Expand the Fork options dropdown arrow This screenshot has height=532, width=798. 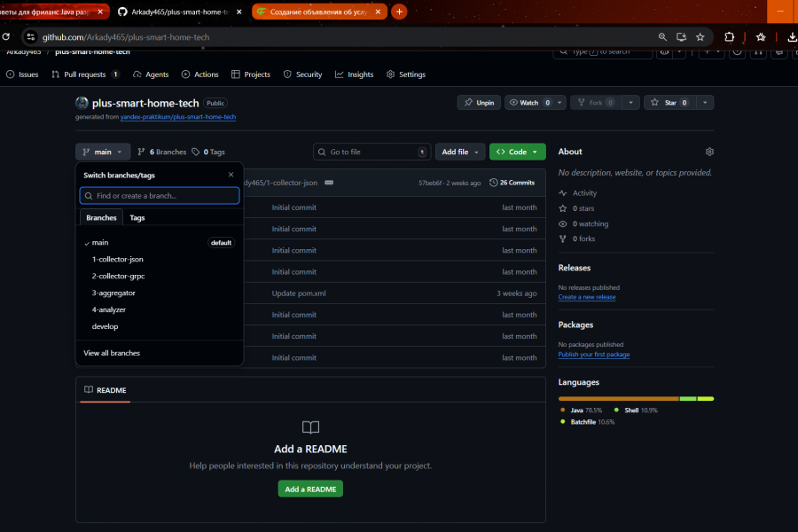pos(630,102)
